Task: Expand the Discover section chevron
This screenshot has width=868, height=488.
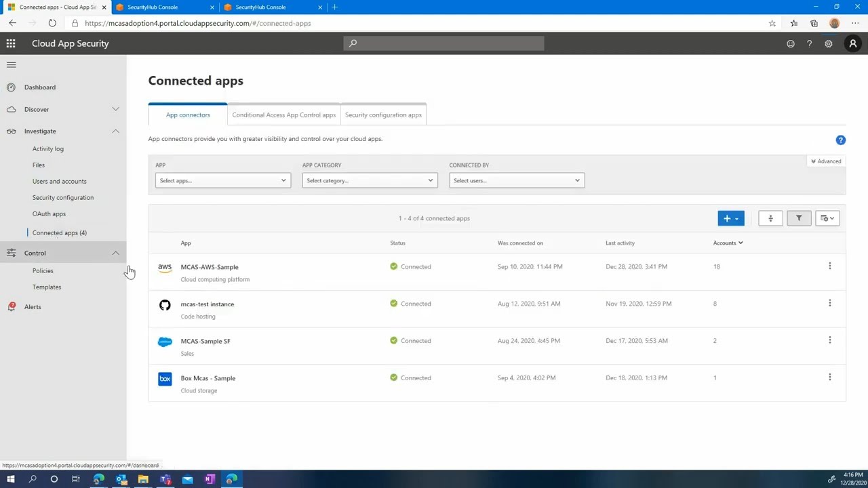Action: click(115, 109)
